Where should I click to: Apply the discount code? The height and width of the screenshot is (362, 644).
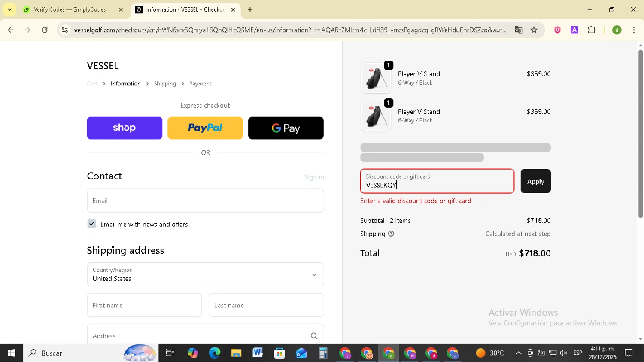pos(535,181)
